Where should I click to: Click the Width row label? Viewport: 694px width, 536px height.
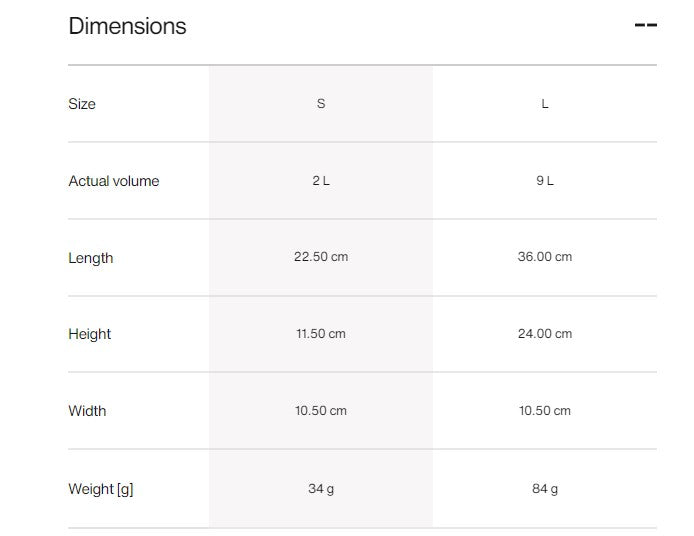(x=87, y=411)
